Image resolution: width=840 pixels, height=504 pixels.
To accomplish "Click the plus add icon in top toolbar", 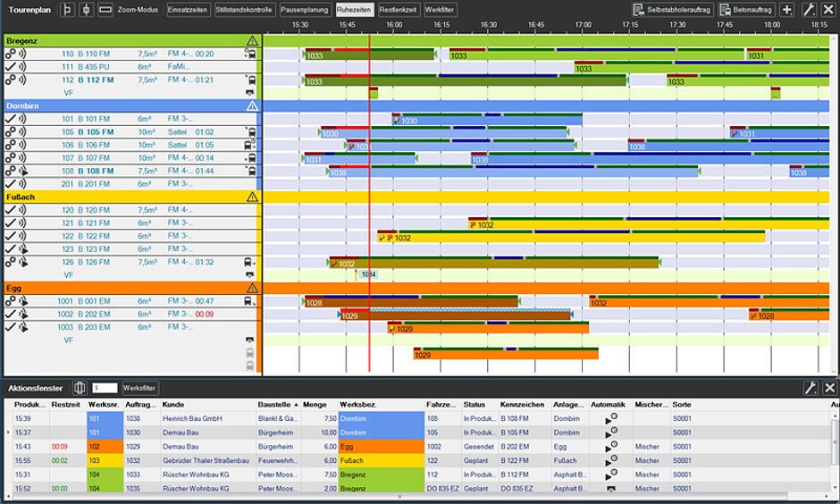I will click(786, 10).
